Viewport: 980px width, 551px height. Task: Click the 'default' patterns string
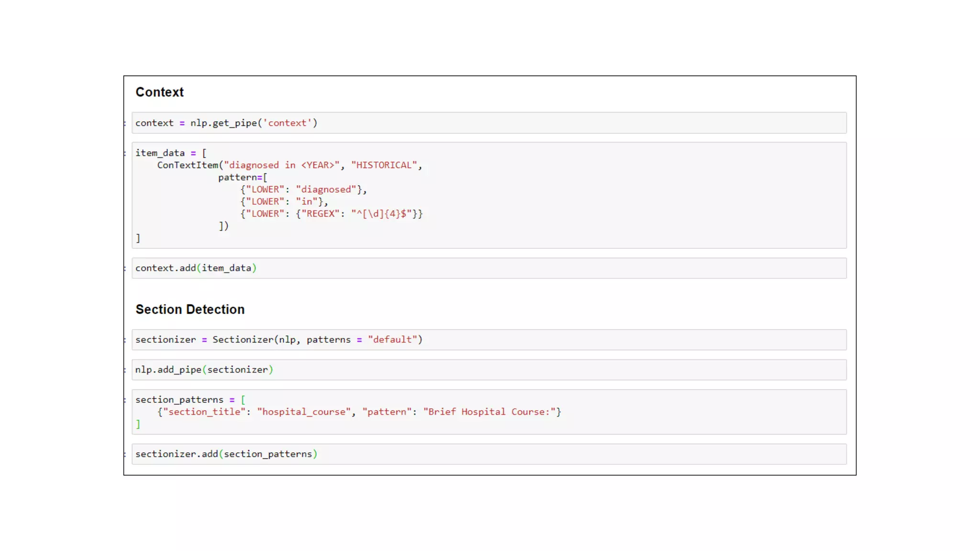tap(392, 340)
